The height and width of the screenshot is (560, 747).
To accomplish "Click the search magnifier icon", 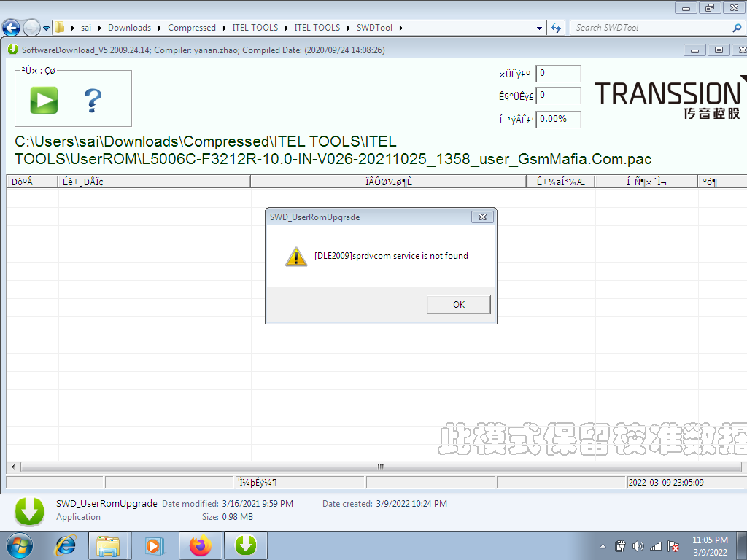I will (x=737, y=28).
